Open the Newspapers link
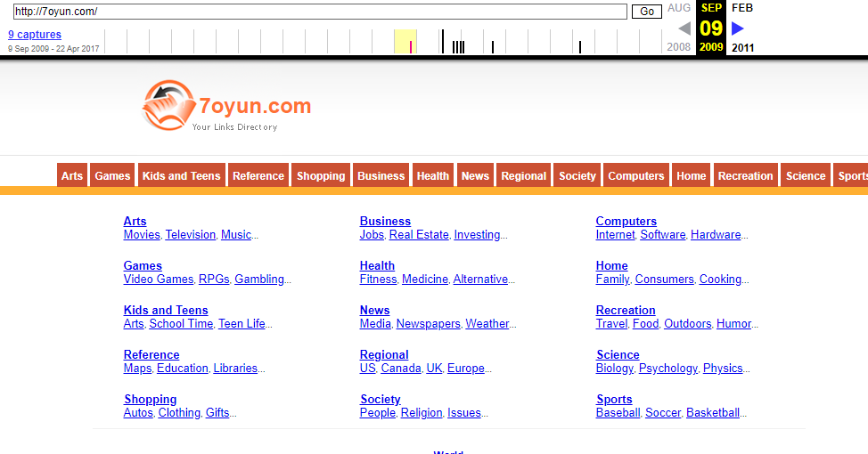Screen dimensions: 868x454 click(429, 323)
